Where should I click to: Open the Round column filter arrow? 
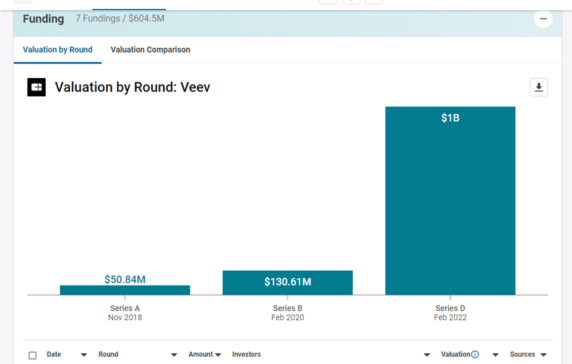pyautogui.click(x=174, y=355)
